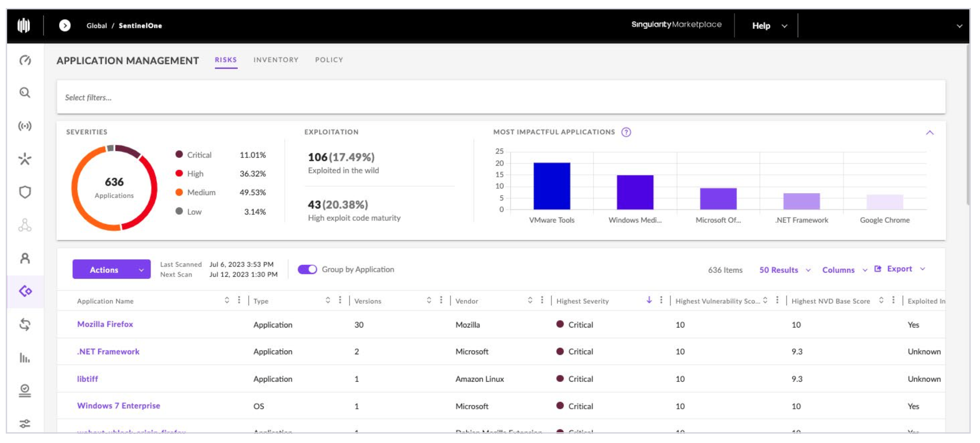Sort by Highest Vulnerability Score arrows
This screenshot has height=443, width=980.
[x=765, y=300]
